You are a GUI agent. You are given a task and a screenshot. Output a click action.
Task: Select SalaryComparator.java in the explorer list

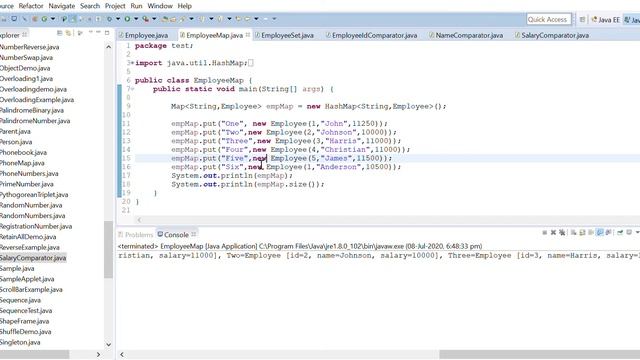pyautogui.click(x=33, y=258)
